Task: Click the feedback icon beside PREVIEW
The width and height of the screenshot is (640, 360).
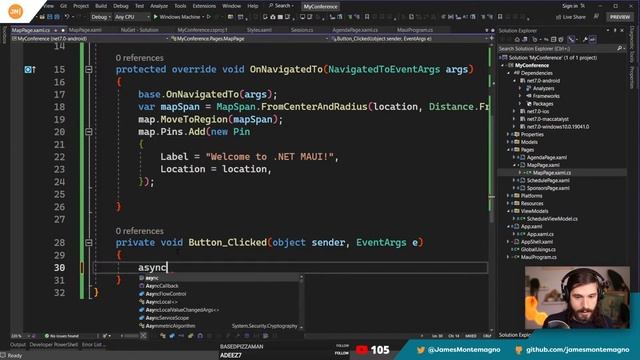Action: (596, 17)
